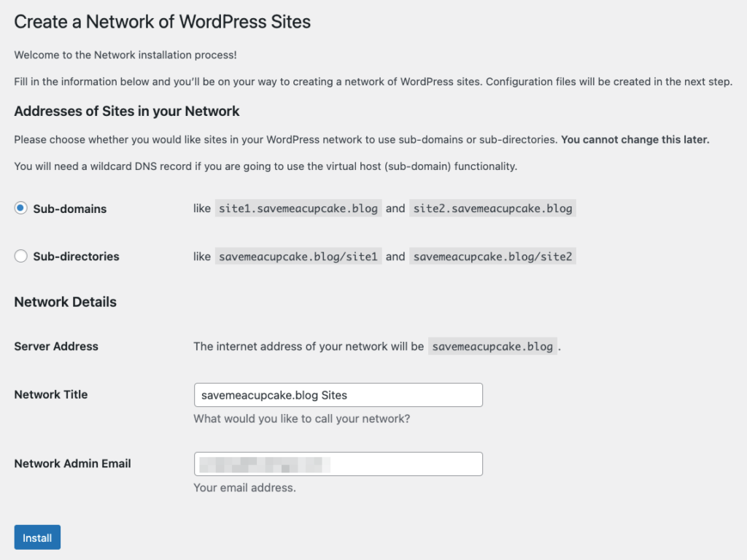
Task: Click the savemeacupcake.blog/site2 example snippet
Action: tap(493, 256)
